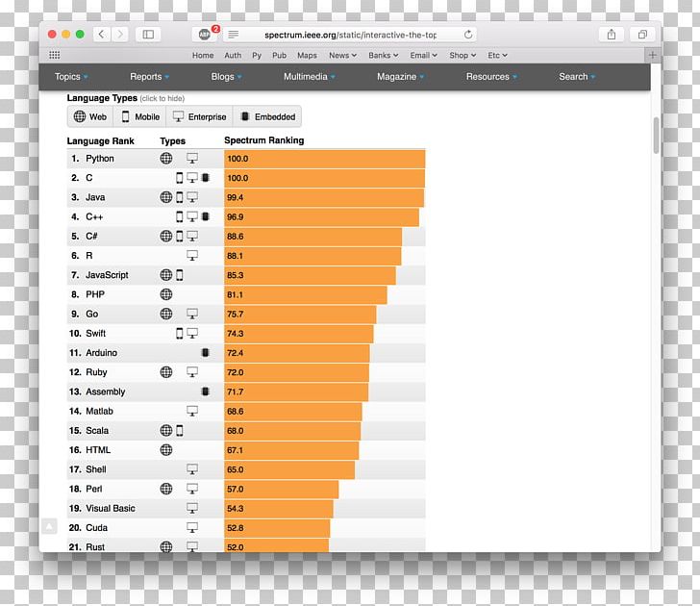
Task: Click the Language Rank column header
Action: 100,141
